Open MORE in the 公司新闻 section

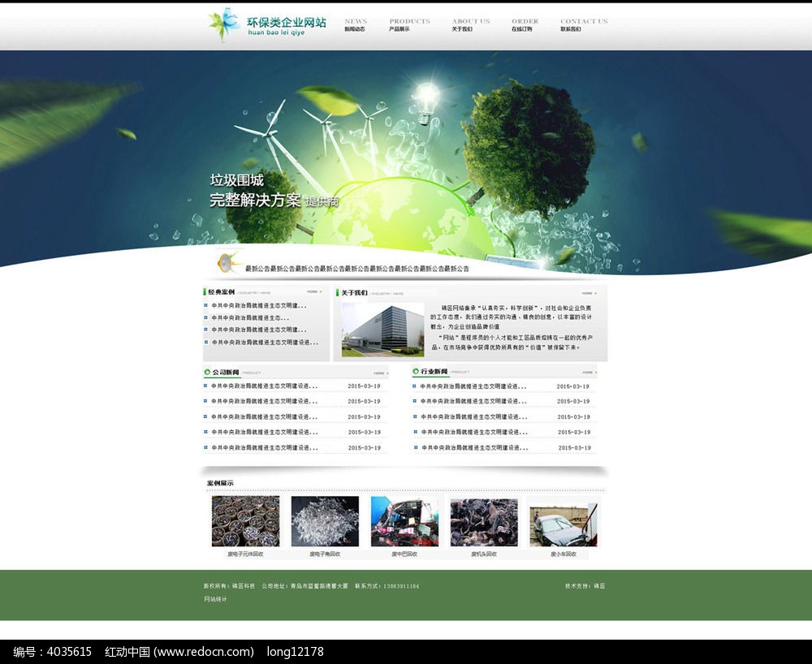click(x=380, y=373)
